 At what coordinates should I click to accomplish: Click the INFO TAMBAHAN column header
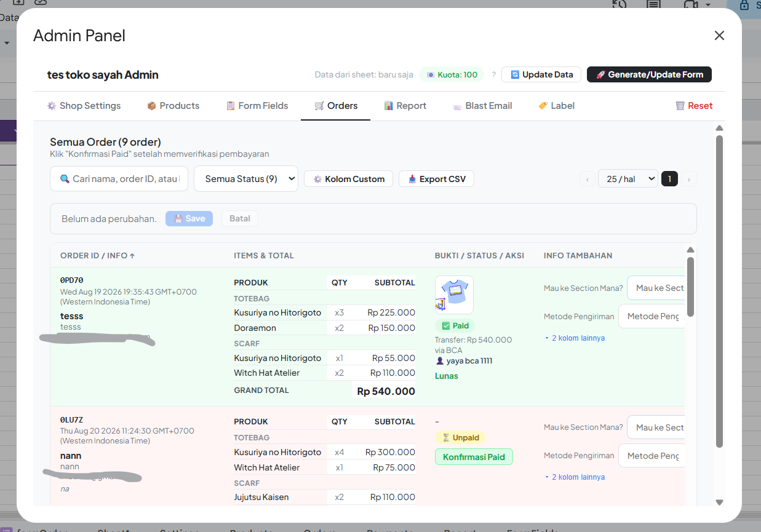pyautogui.click(x=578, y=255)
